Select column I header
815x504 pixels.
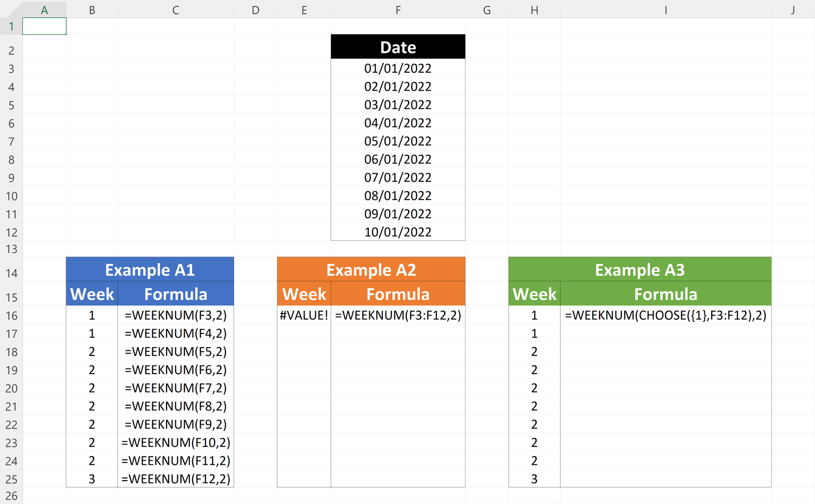[665, 10]
